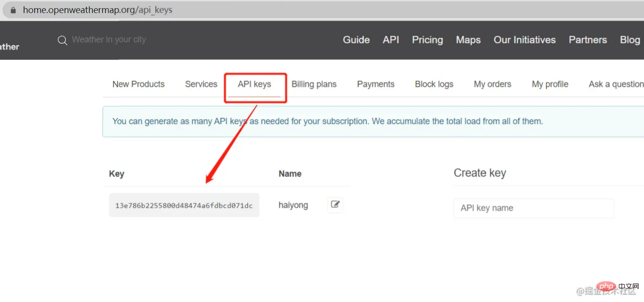Open the Block logs tab
The image size is (644, 302).
434,84
